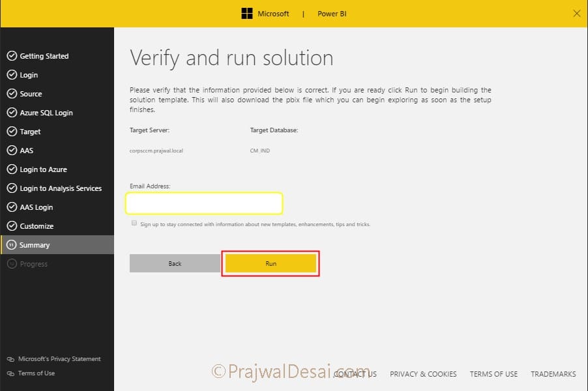Click the target database value CM_IND
This screenshot has height=391, width=588.
pos(260,151)
